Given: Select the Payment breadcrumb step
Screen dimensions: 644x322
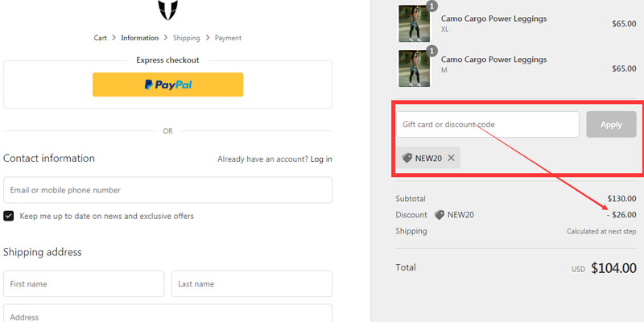Looking at the screenshot, I should coord(228,38).
